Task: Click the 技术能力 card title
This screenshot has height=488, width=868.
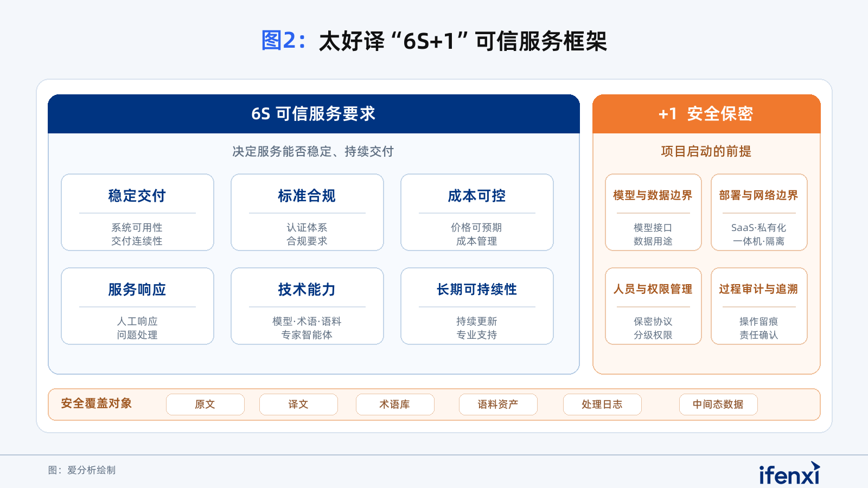Action: point(307,290)
